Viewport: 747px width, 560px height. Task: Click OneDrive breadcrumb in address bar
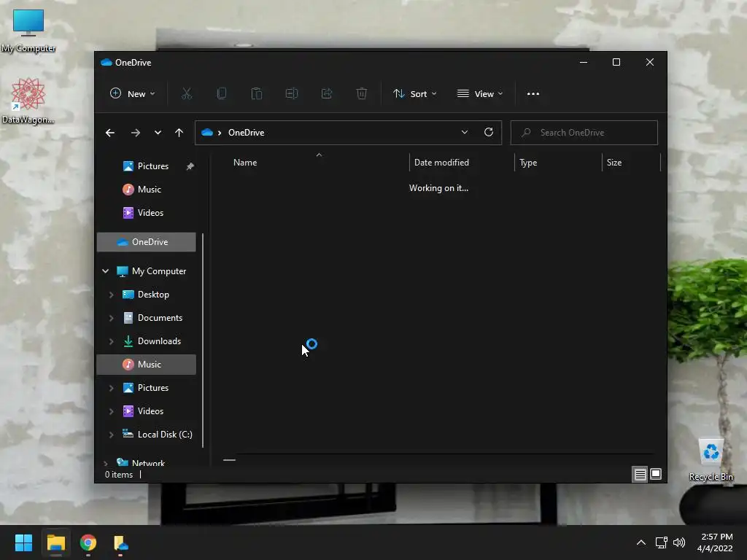click(247, 133)
